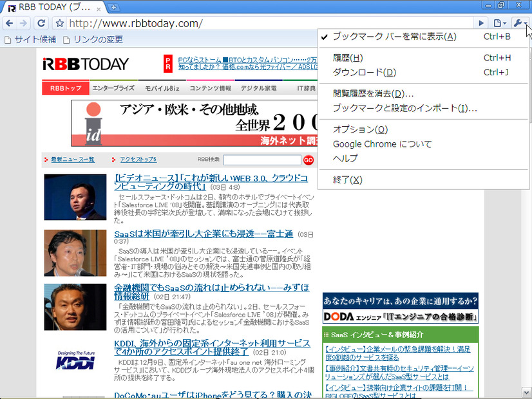Open the KDDI 海外からの固定系 headline link

tap(212, 347)
